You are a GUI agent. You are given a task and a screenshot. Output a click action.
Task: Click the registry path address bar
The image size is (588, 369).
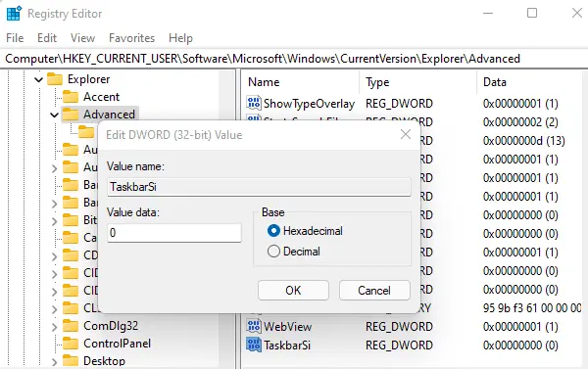coord(294,59)
